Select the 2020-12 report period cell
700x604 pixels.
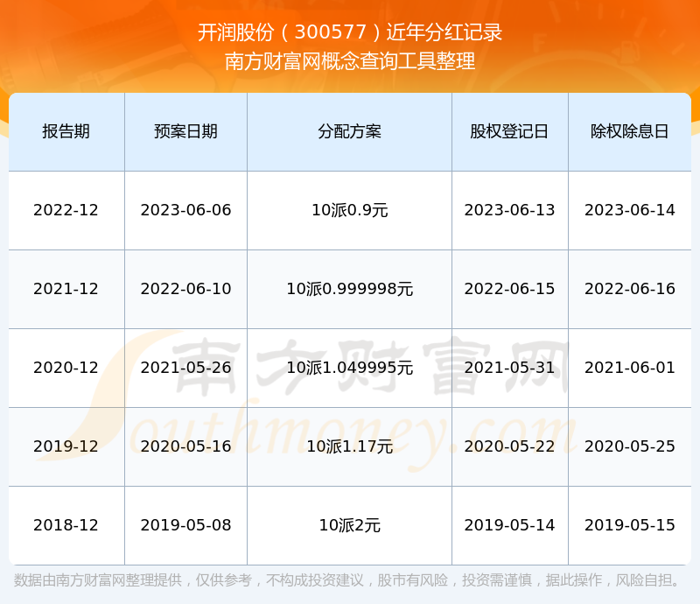click(66, 368)
